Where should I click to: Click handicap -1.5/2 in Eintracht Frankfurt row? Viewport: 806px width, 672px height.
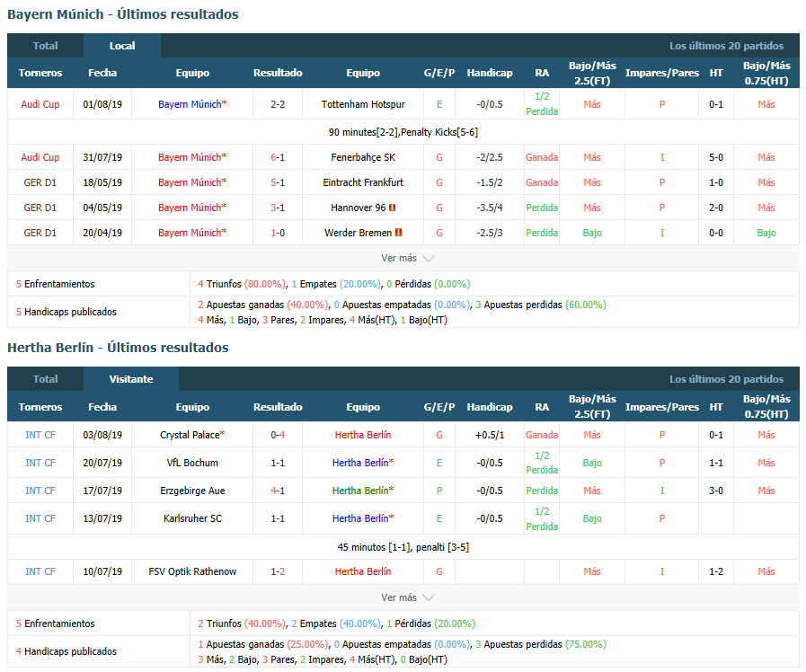tap(490, 182)
